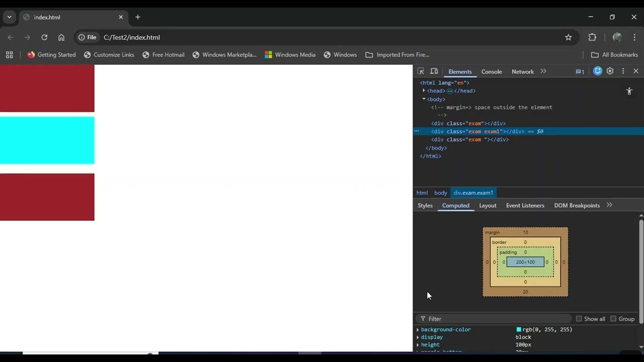
Task: Click the rgb(0, 255, 255) value
Action: coord(547,330)
